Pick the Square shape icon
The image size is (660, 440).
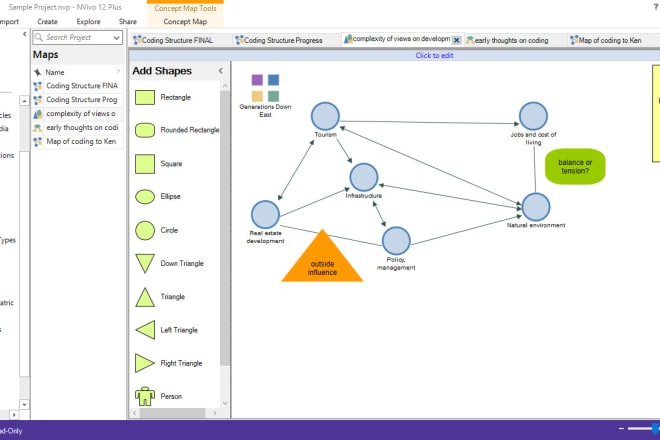click(145, 164)
